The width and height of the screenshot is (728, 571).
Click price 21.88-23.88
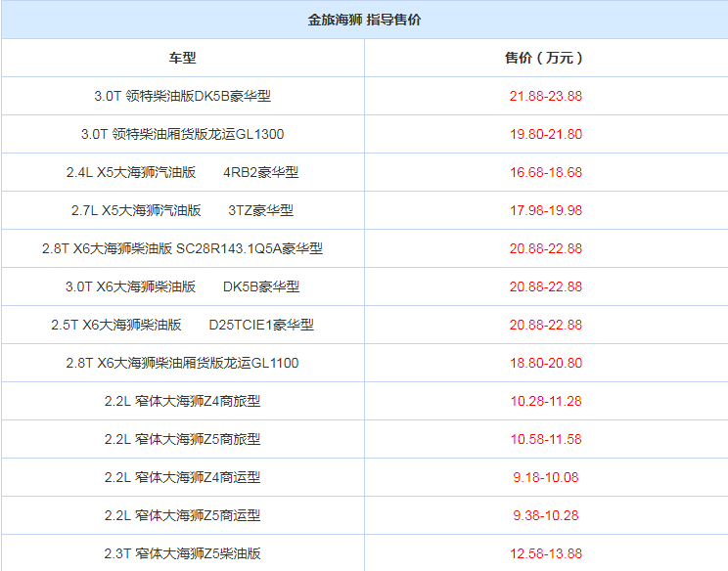[x=546, y=96]
